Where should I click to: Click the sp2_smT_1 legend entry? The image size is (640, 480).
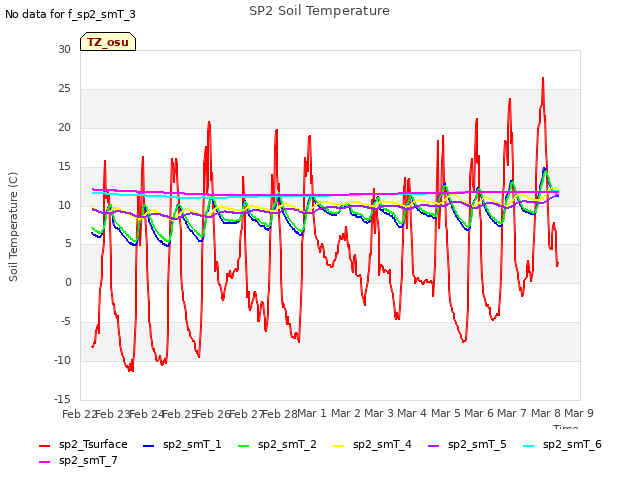point(182,444)
